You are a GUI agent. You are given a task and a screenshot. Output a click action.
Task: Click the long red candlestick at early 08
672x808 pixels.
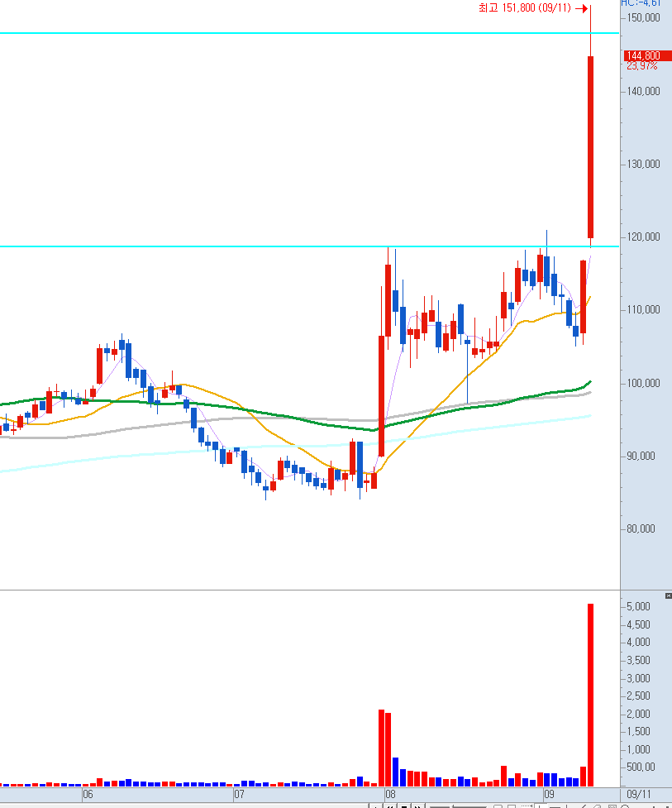[382, 396]
